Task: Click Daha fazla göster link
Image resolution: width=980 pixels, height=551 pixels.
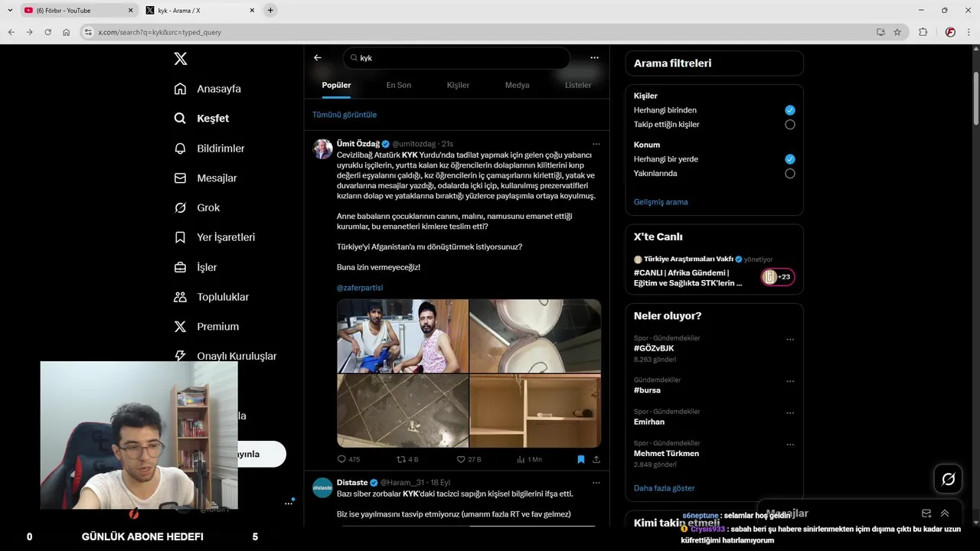Action: click(665, 488)
